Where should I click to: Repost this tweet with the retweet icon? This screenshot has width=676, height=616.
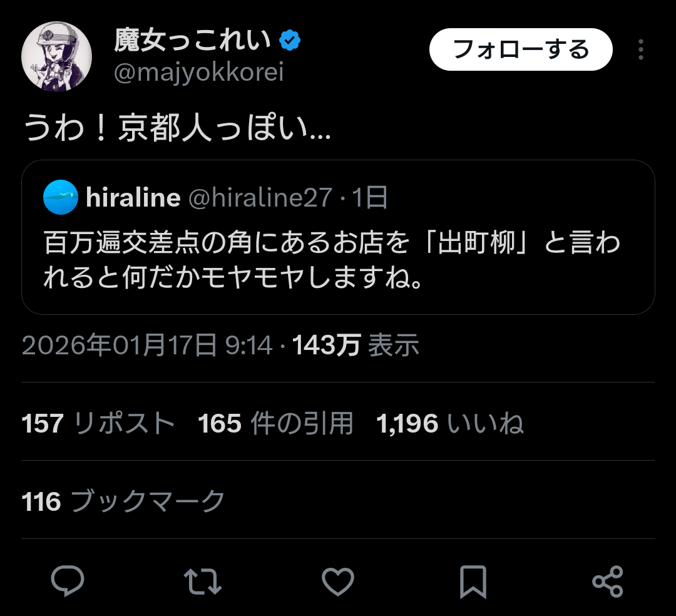click(x=203, y=582)
